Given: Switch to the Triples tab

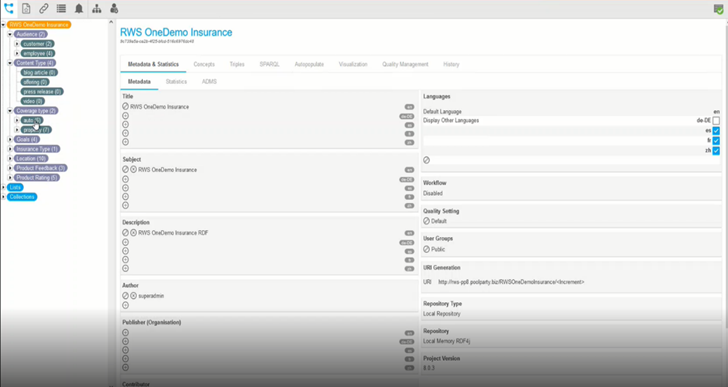Looking at the screenshot, I should [237, 64].
